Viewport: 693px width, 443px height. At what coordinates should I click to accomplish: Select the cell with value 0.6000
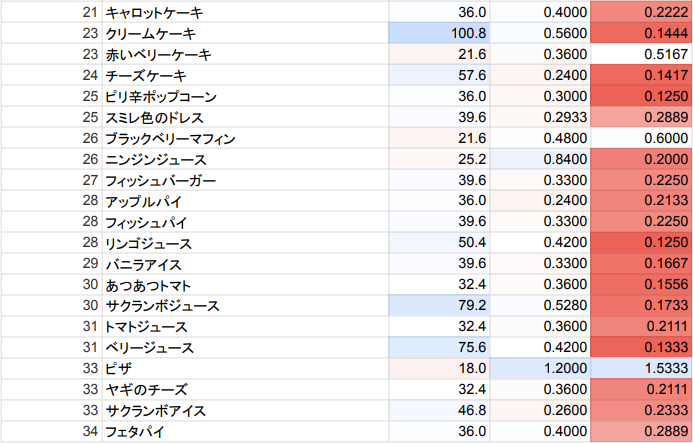click(x=641, y=138)
